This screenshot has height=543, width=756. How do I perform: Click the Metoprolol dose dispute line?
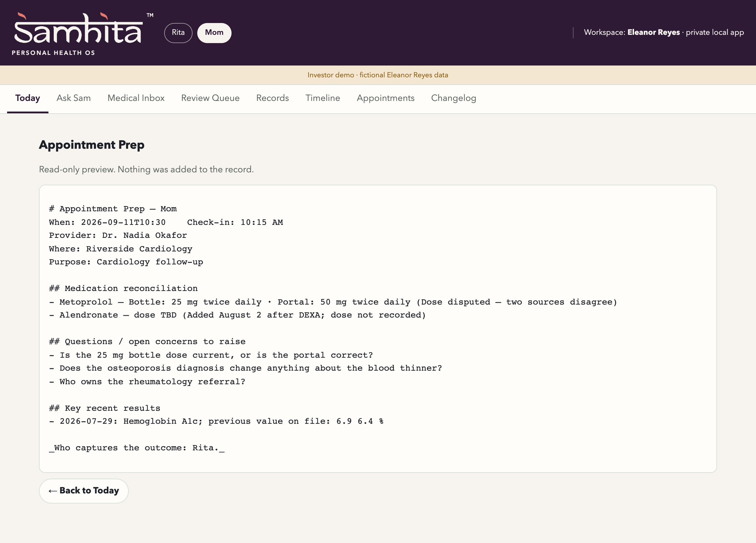click(333, 302)
